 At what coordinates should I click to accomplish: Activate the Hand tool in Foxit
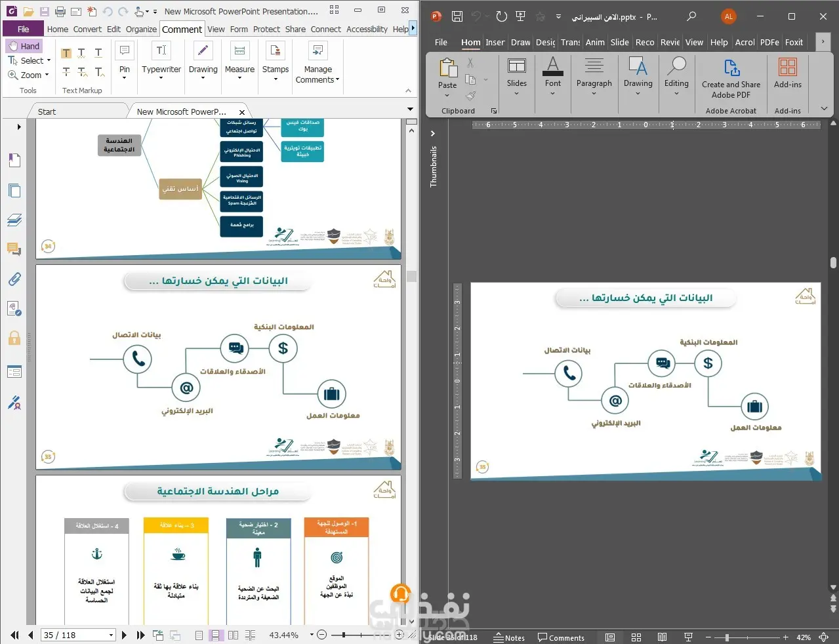tap(24, 46)
